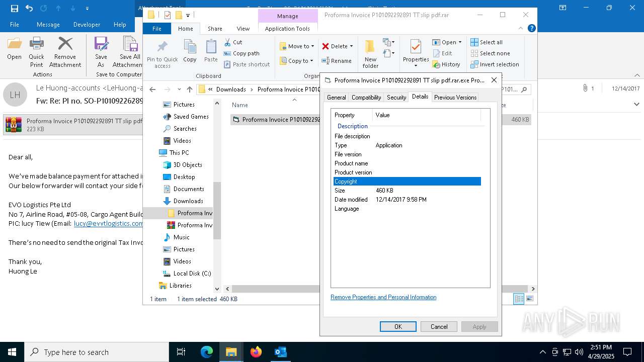Open the Copy to dropdown

pos(297,61)
